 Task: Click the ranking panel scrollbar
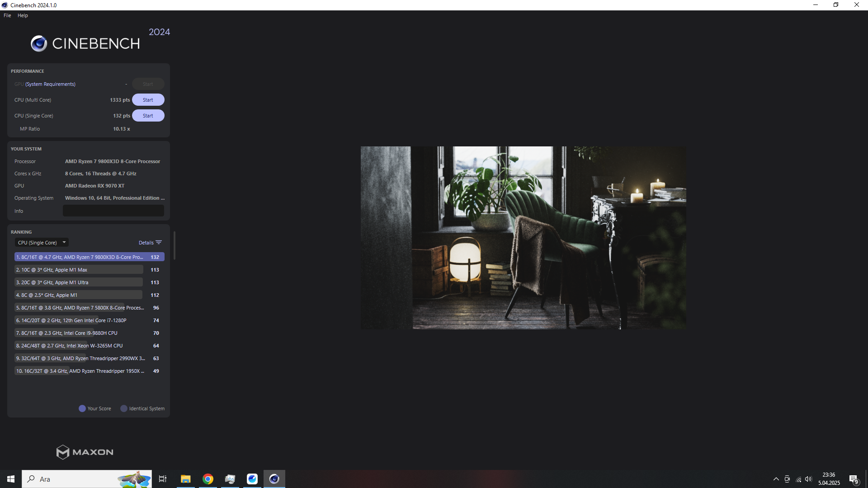[175, 246]
